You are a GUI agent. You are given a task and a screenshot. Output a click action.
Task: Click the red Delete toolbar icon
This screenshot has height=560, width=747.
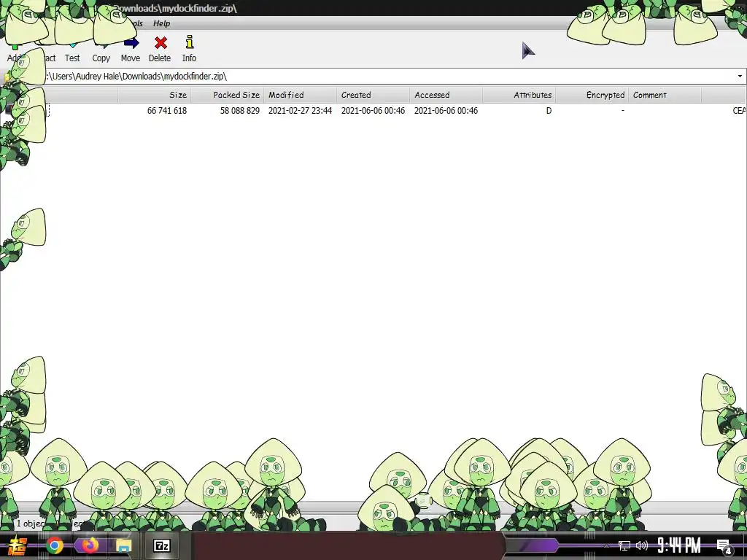pyautogui.click(x=160, y=43)
